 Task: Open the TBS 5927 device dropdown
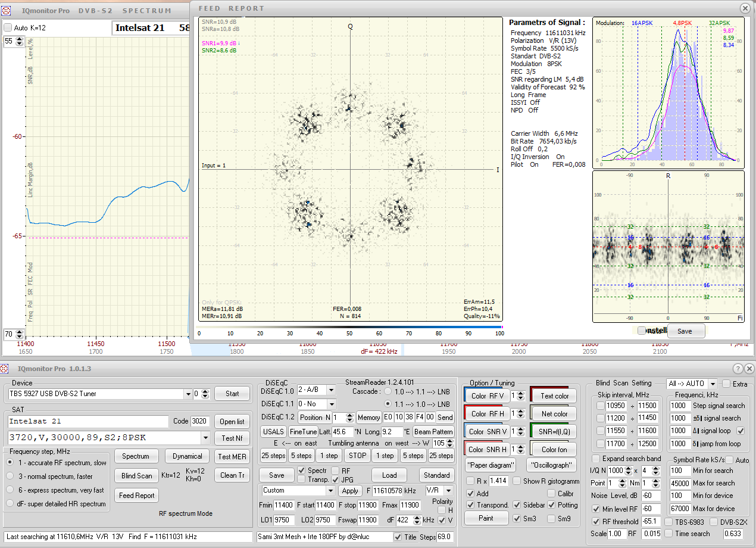tap(188, 394)
